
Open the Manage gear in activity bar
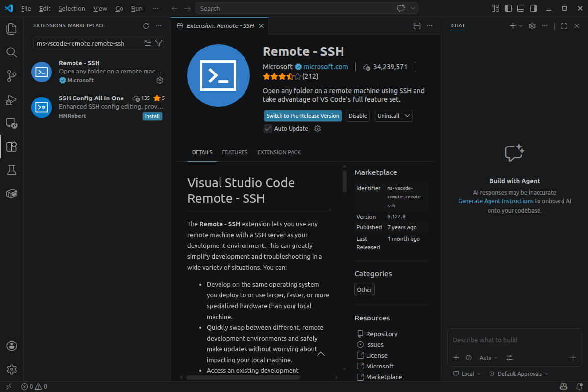point(12,369)
